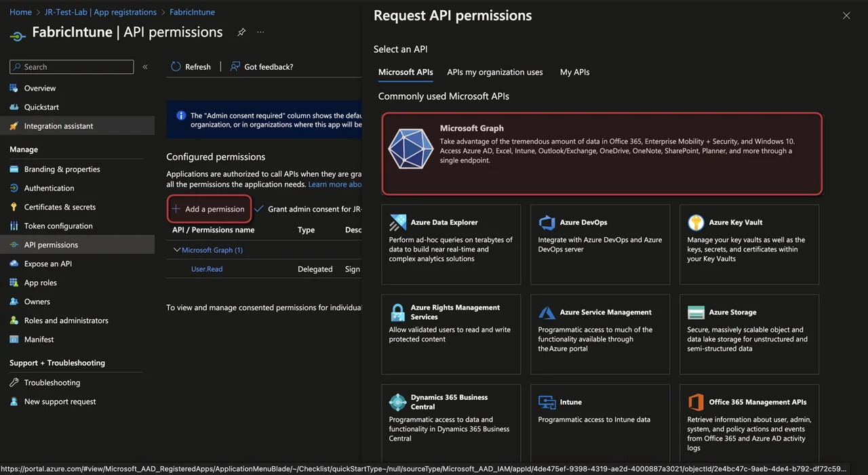
Task: Click the Authentication icon
Action: (x=14, y=188)
